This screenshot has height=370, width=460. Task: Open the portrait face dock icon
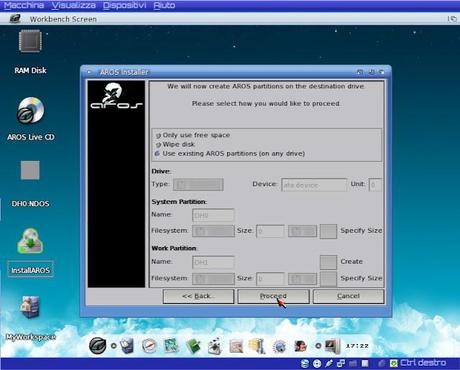click(301, 346)
